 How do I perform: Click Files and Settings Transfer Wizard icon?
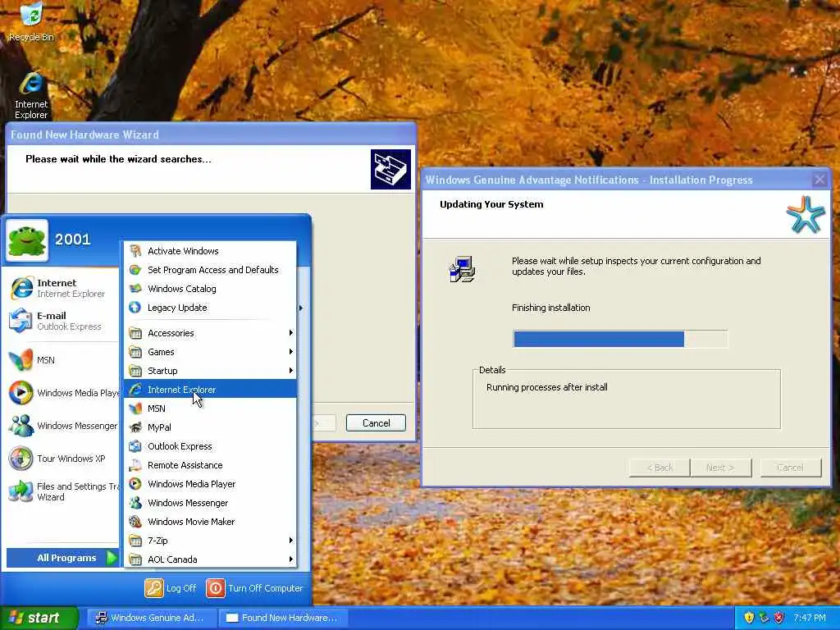[21, 491]
